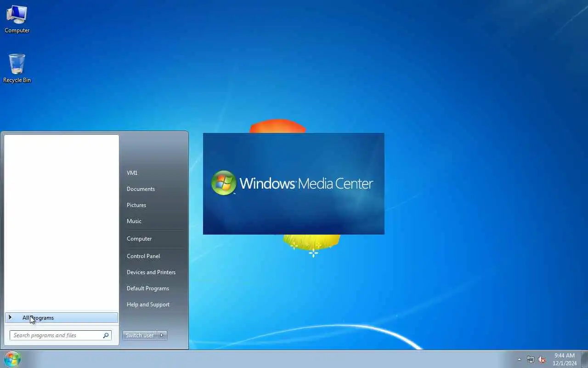Show hidden tray icons arrow
This screenshot has width=588, height=368.
(519, 359)
